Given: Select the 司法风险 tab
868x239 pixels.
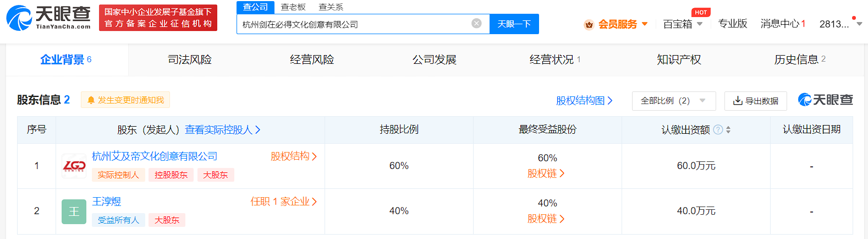Looking at the screenshot, I should 190,59.
